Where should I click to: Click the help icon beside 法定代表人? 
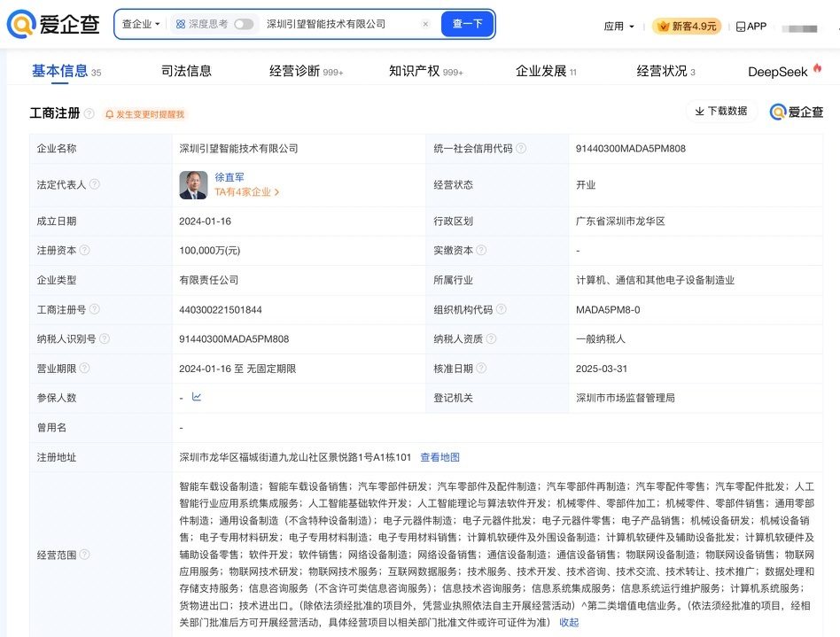tap(95, 184)
